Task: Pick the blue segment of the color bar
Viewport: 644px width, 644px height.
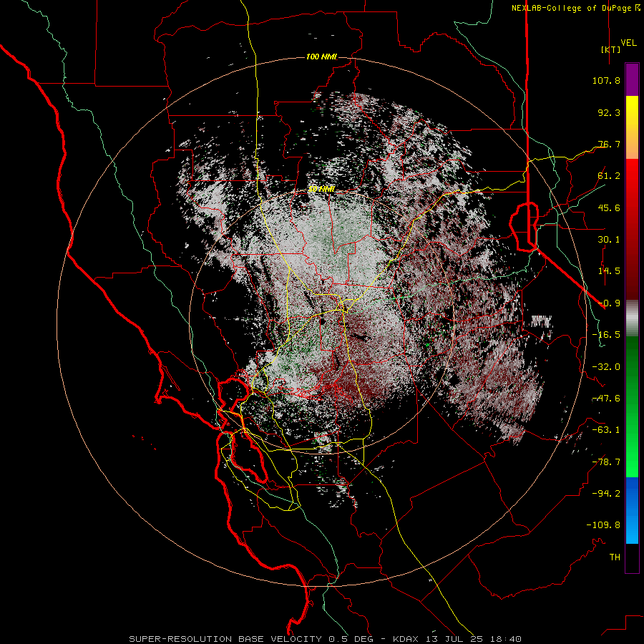Action: tap(632, 510)
